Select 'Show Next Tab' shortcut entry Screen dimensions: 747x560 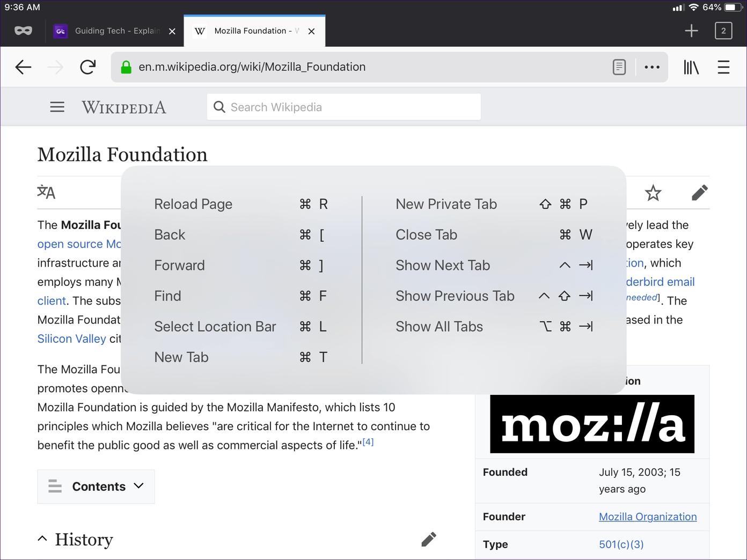coord(494,266)
